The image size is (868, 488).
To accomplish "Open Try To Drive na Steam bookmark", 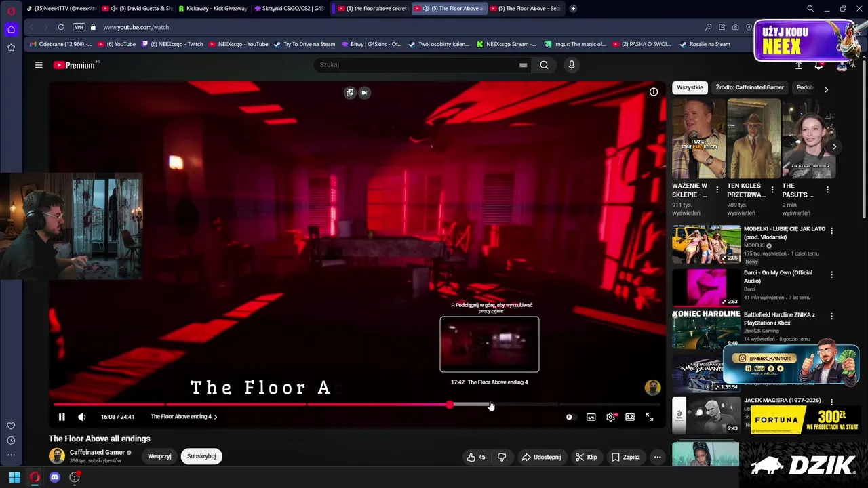I will coord(304,44).
